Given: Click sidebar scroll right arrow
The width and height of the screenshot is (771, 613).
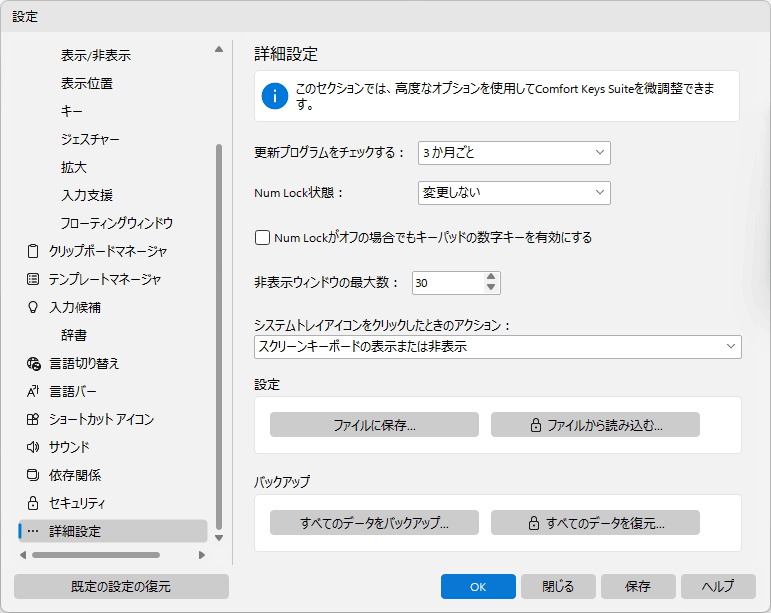Looking at the screenshot, I should coord(202,555).
